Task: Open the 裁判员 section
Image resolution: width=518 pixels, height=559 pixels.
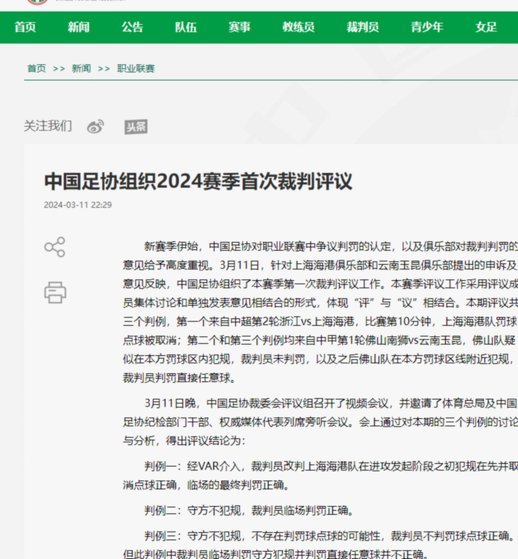Action: [363, 27]
